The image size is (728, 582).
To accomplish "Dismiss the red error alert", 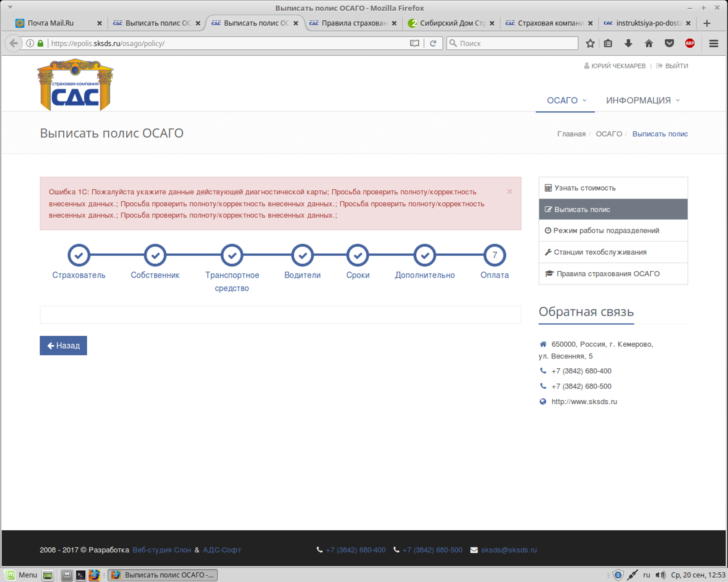I will click(x=510, y=192).
